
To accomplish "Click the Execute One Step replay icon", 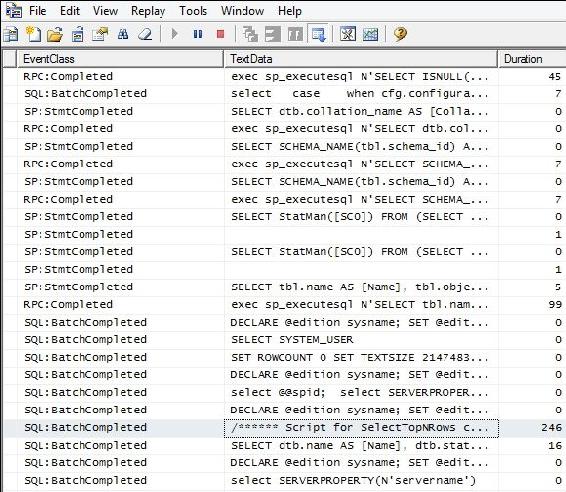I will tap(251, 35).
